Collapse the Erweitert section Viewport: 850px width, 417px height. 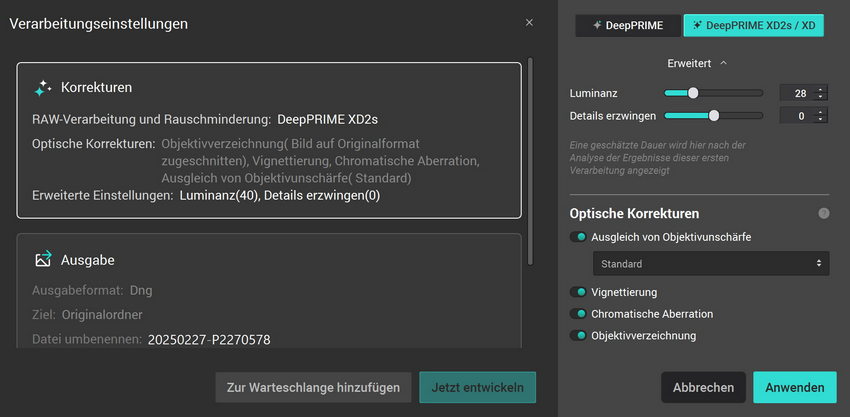pos(697,63)
